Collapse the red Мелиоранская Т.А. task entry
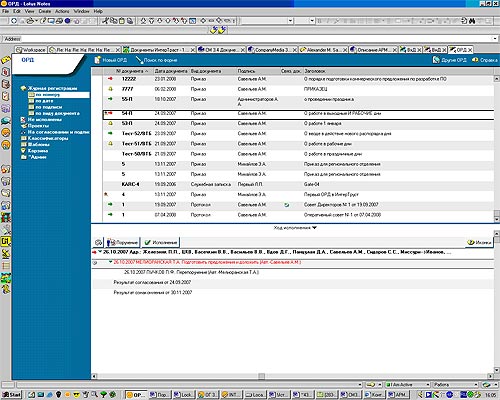 [x=111, y=262]
